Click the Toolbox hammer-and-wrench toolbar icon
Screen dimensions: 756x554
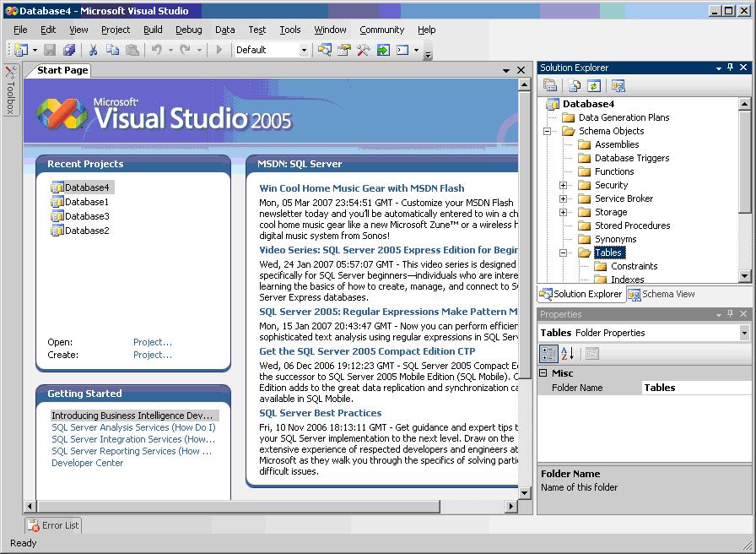(363, 50)
